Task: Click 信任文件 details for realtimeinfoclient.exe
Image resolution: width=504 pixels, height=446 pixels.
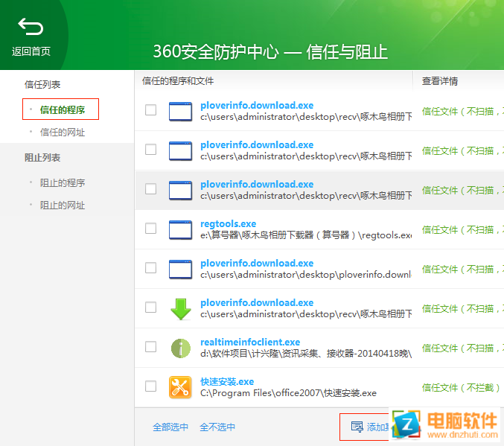Action: click(x=462, y=348)
